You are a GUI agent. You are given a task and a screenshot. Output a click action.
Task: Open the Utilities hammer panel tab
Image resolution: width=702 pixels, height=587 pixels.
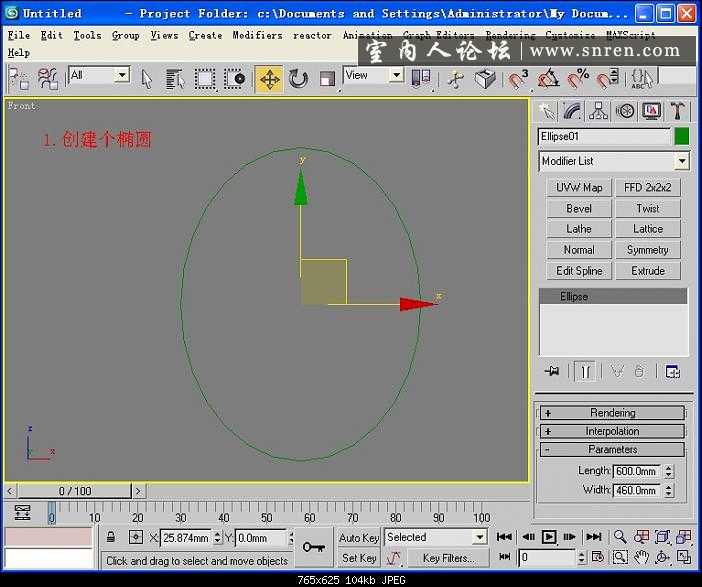(678, 111)
